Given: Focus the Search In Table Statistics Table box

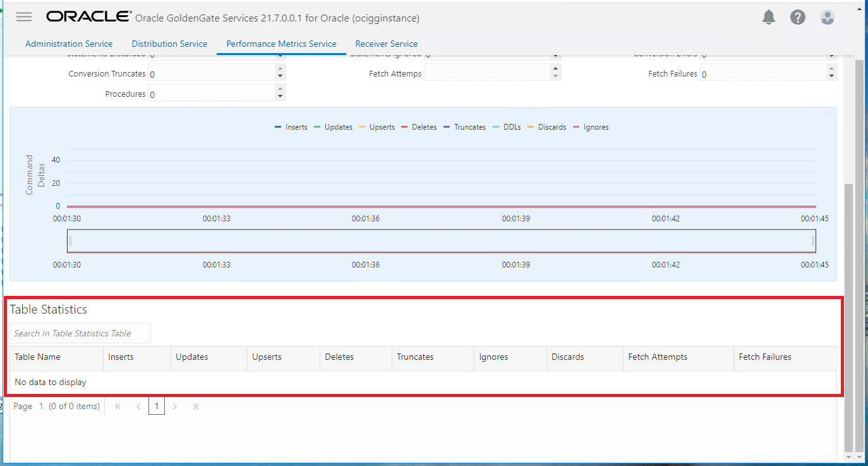Looking at the screenshot, I should (x=80, y=333).
